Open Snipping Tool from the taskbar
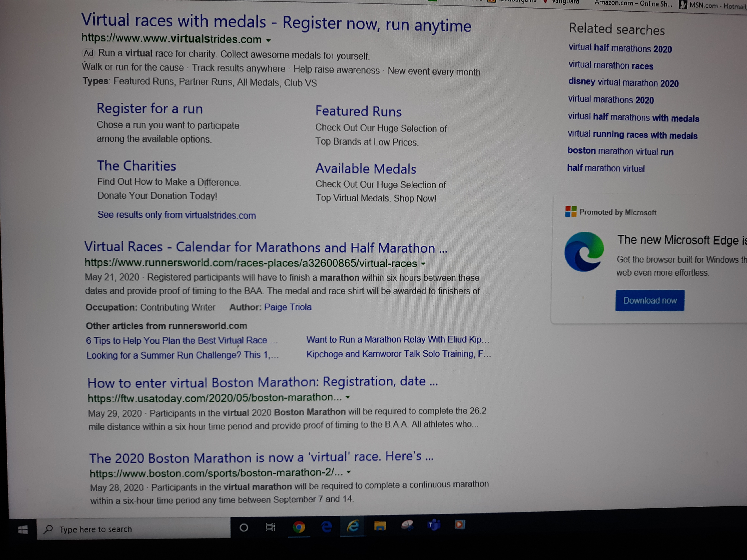 click(x=407, y=525)
